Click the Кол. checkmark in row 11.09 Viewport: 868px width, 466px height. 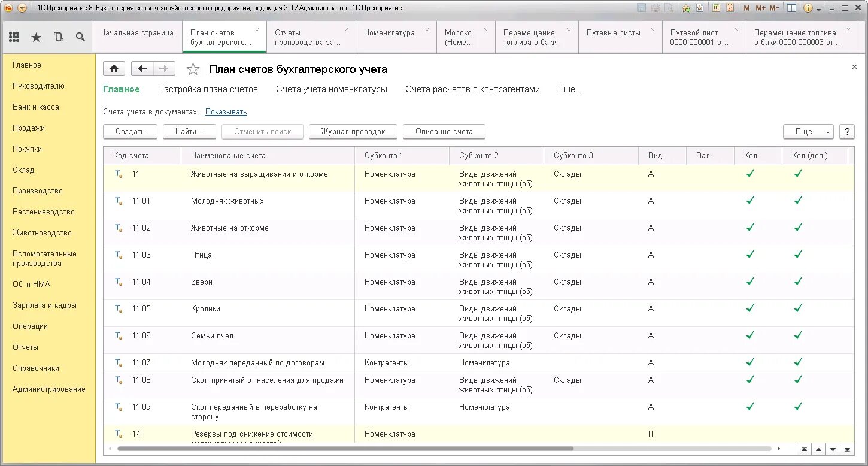tap(750, 407)
